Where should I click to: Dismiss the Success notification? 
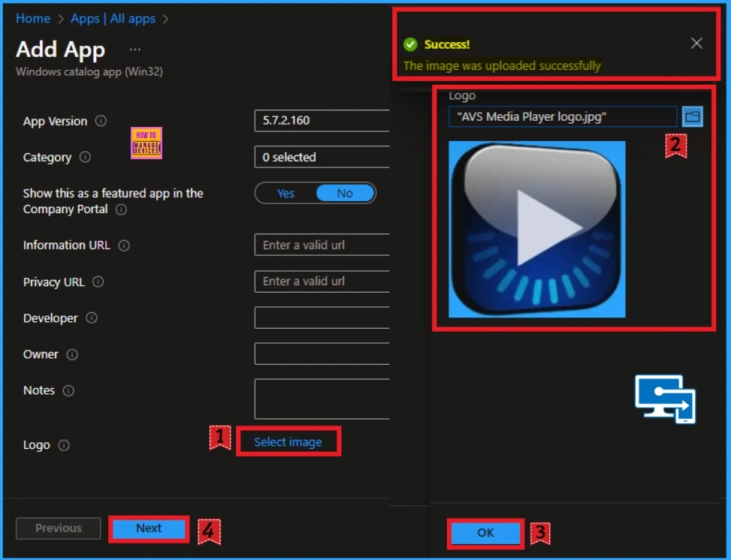(x=696, y=44)
